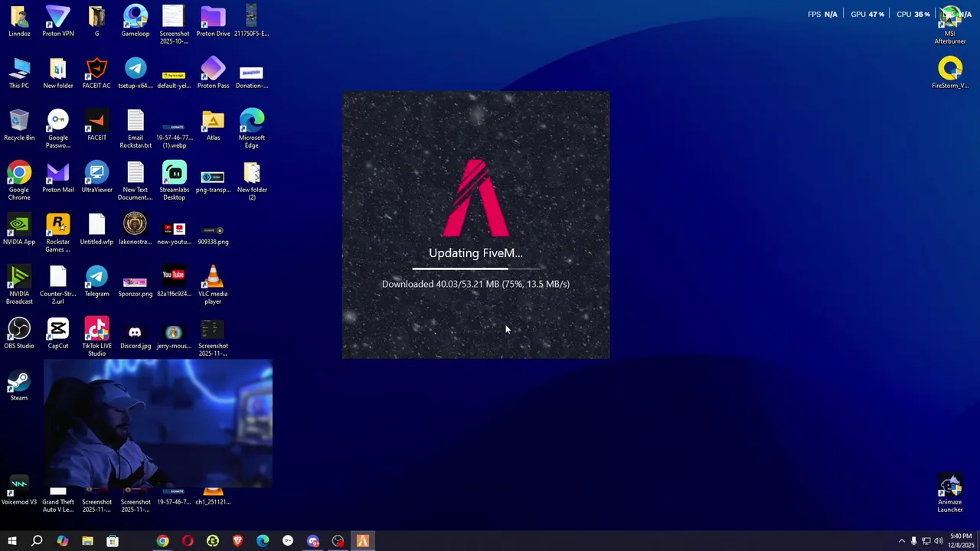Switch to Chrome in the taskbar
Viewport: 980px width, 551px height.
(x=162, y=541)
